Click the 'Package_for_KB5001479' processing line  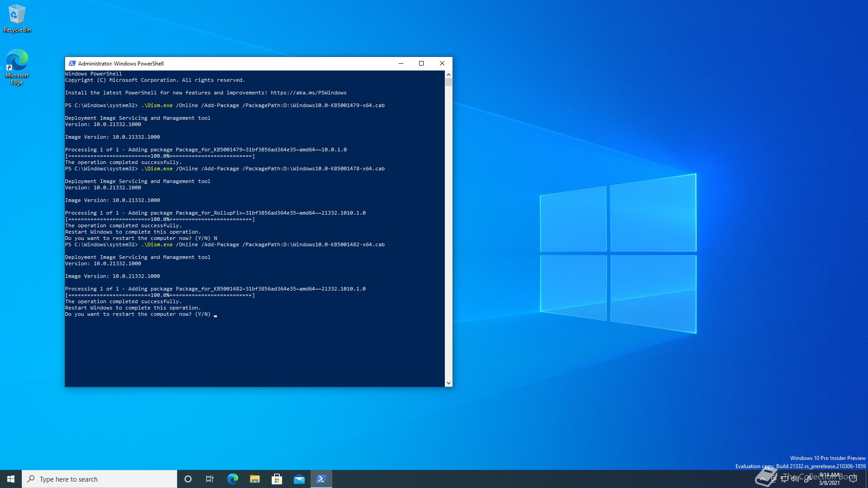[206, 150]
